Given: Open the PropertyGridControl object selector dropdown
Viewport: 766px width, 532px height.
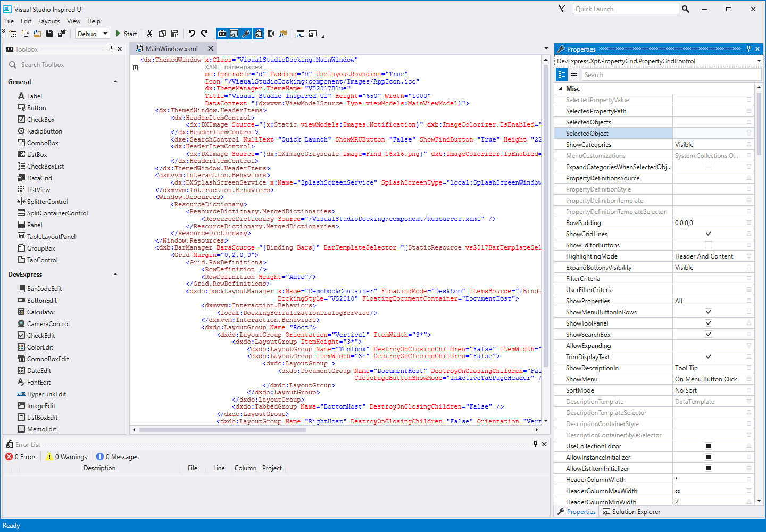Looking at the screenshot, I should [759, 61].
